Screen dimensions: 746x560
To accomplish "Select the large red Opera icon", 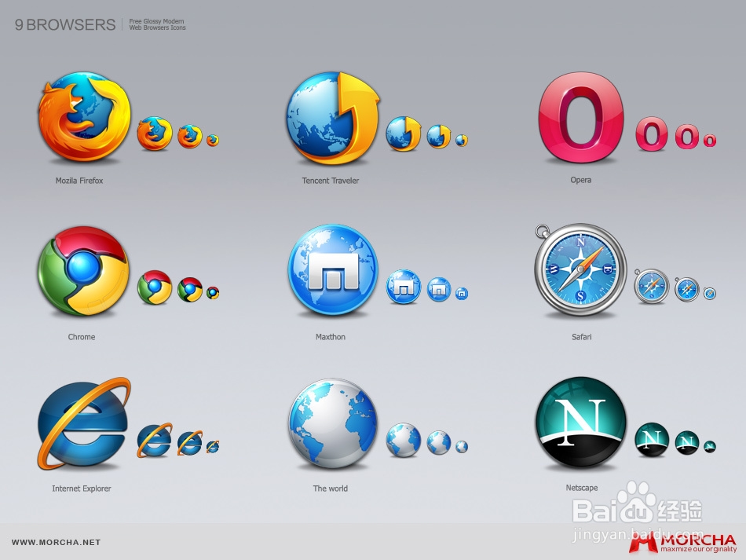I will pyautogui.click(x=581, y=118).
